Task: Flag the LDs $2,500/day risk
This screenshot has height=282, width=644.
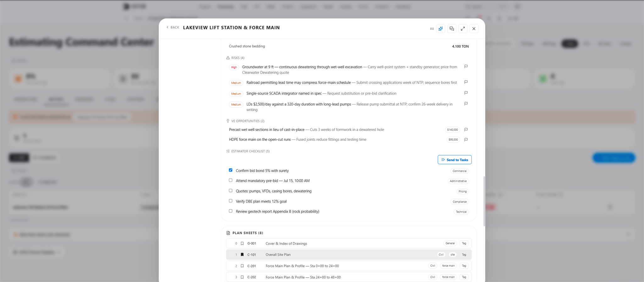Action: (x=466, y=104)
